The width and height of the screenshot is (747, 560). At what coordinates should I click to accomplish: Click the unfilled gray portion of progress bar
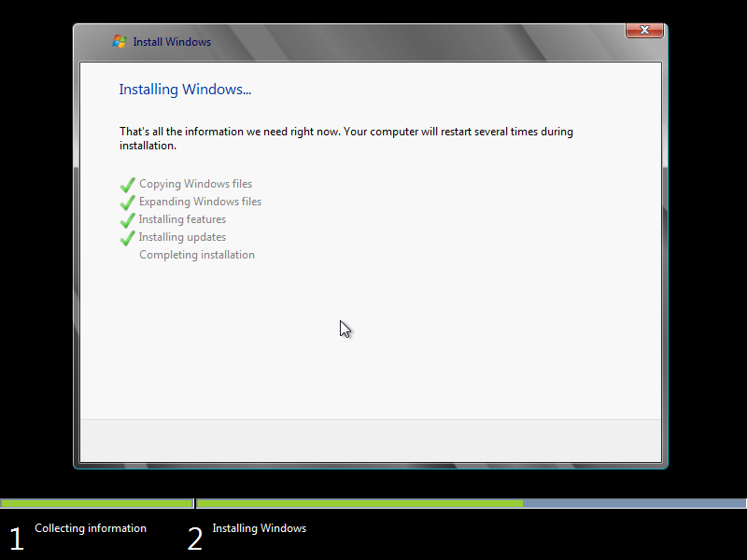click(x=634, y=503)
